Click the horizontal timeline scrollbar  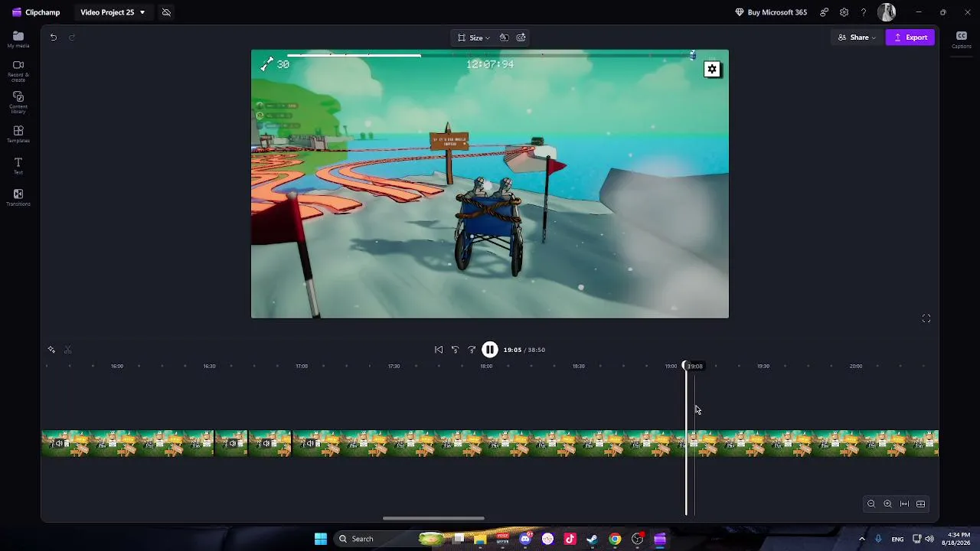pyautogui.click(x=433, y=518)
